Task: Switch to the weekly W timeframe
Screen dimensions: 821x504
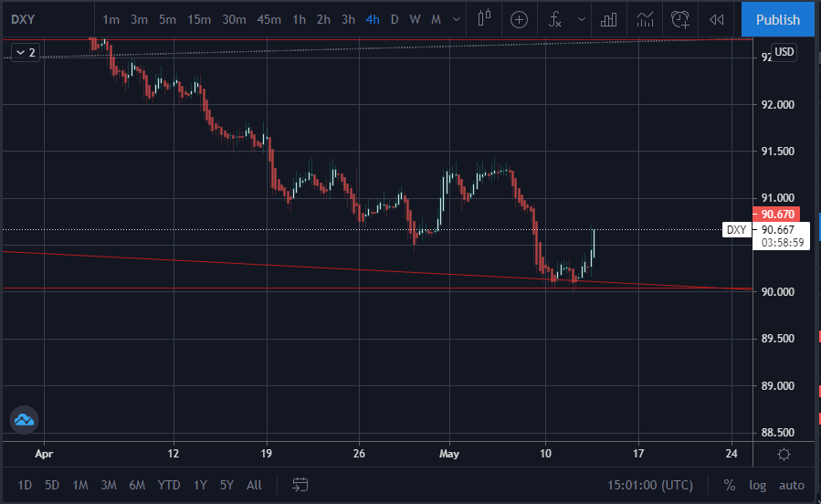Action: [415, 20]
